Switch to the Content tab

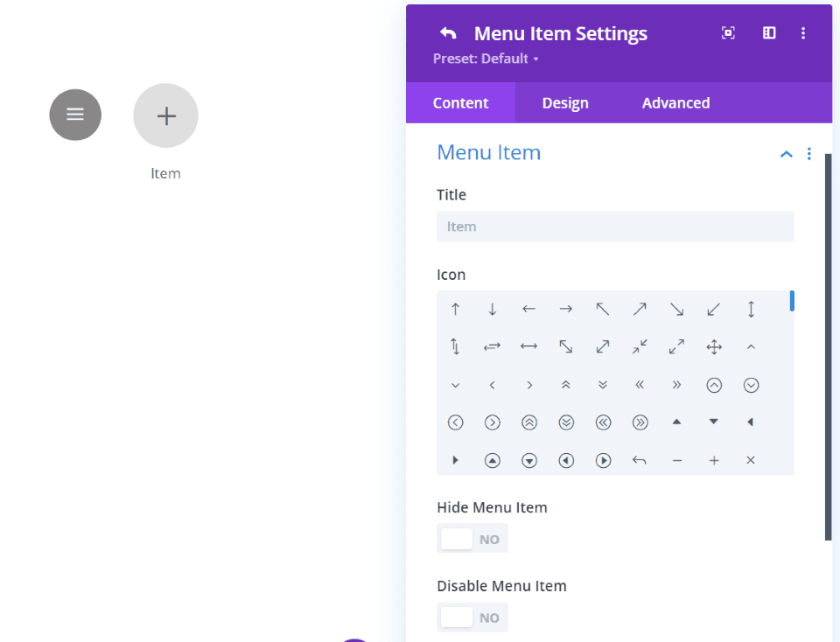tap(461, 103)
